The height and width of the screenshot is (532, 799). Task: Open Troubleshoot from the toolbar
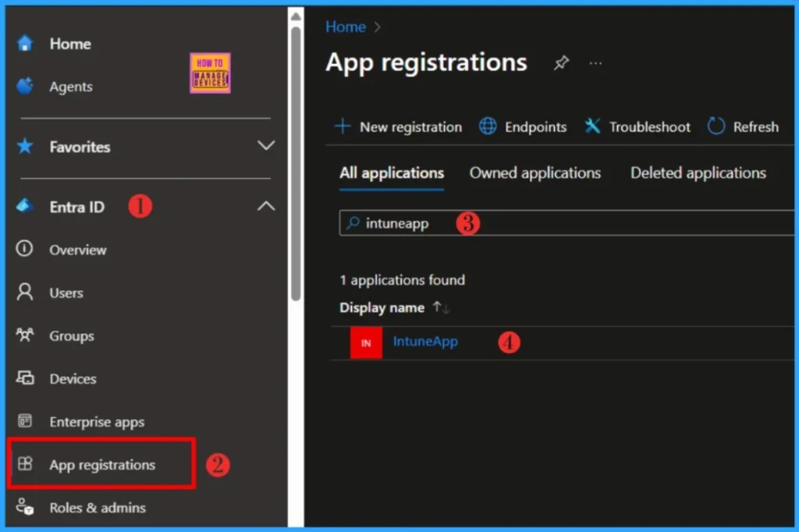(x=637, y=126)
